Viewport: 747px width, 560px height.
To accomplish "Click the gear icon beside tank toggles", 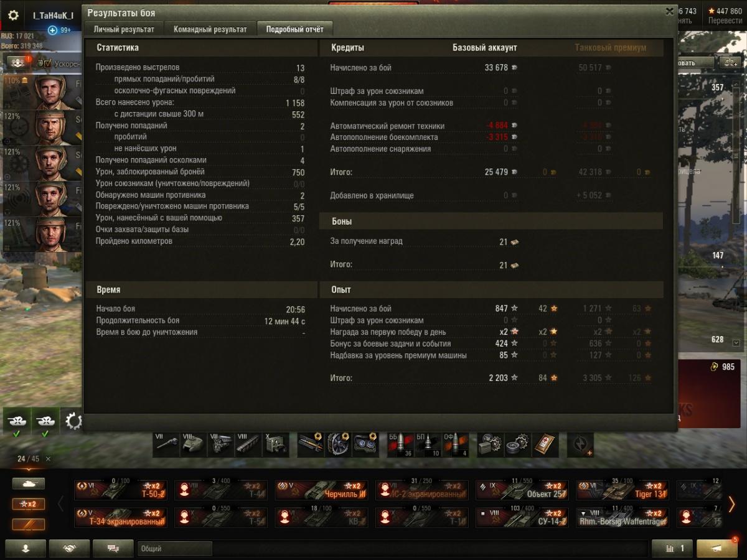I will (73, 422).
